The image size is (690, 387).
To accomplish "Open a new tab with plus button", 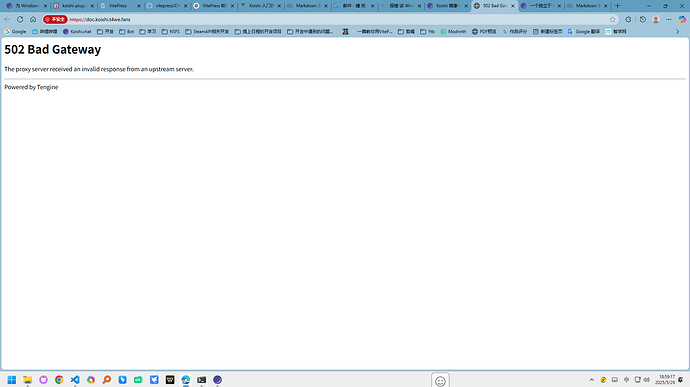I will [x=617, y=6].
